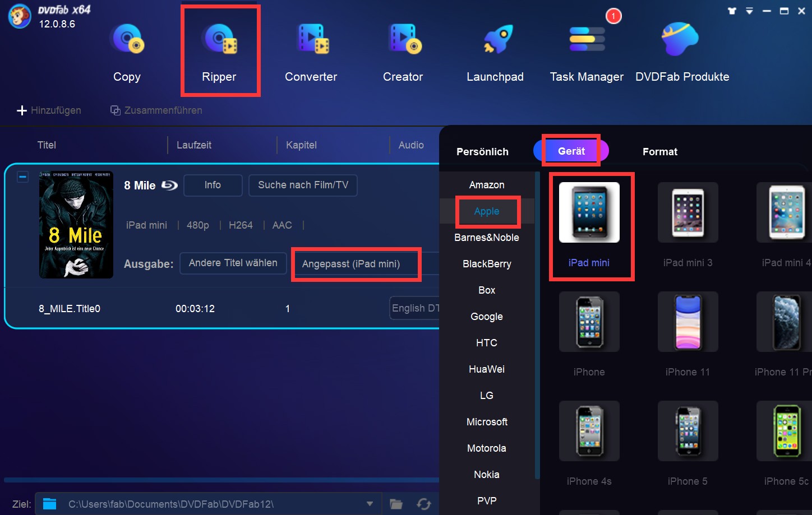The image size is (812, 515).
Task: Select Barnes&Noble in brand list
Action: (487, 238)
